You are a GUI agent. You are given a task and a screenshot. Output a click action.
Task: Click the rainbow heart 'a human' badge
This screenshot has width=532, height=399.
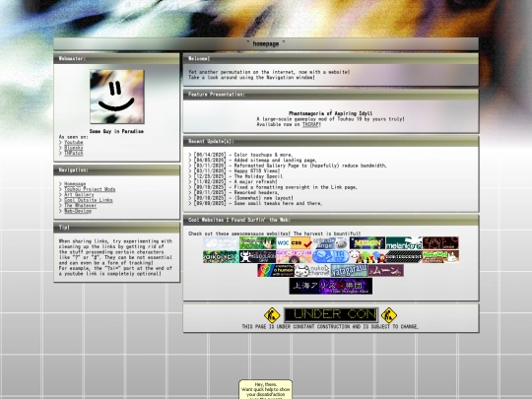[276, 270]
